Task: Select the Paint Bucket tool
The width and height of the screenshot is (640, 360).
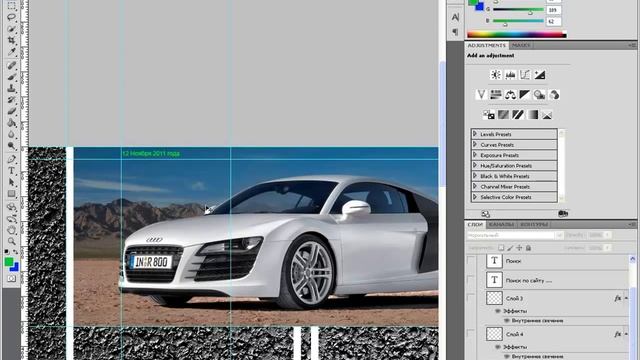Action: coord(11,123)
